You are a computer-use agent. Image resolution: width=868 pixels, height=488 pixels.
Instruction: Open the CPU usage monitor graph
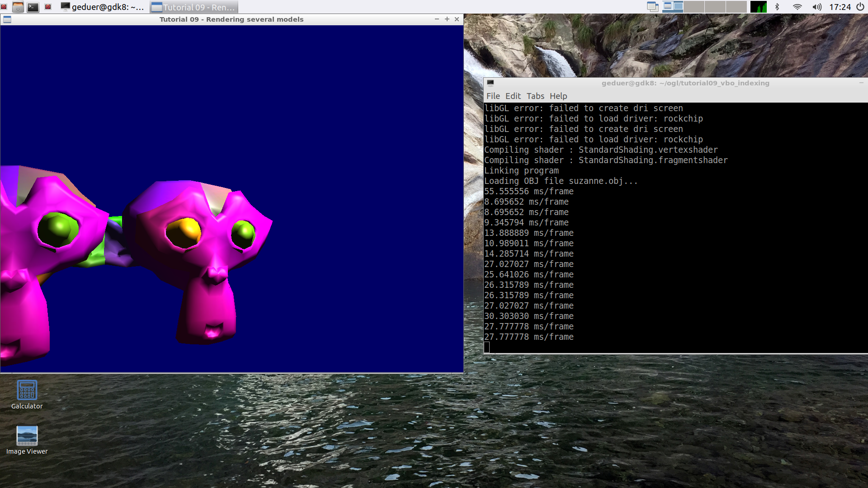pos(759,7)
